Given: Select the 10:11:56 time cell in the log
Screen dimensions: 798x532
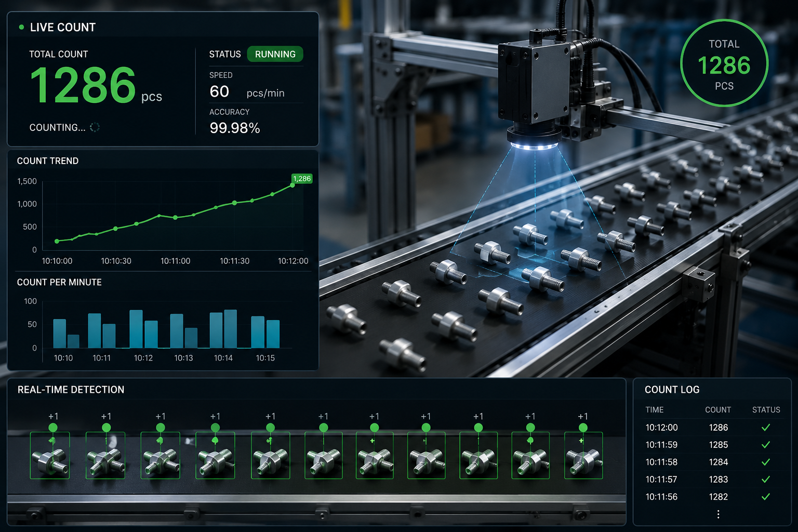Looking at the screenshot, I should (x=661, y=497).
